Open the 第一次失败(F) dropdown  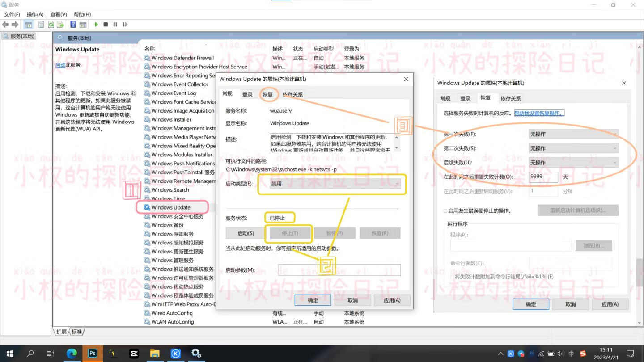pyautogui.click(x=573, y=134)
